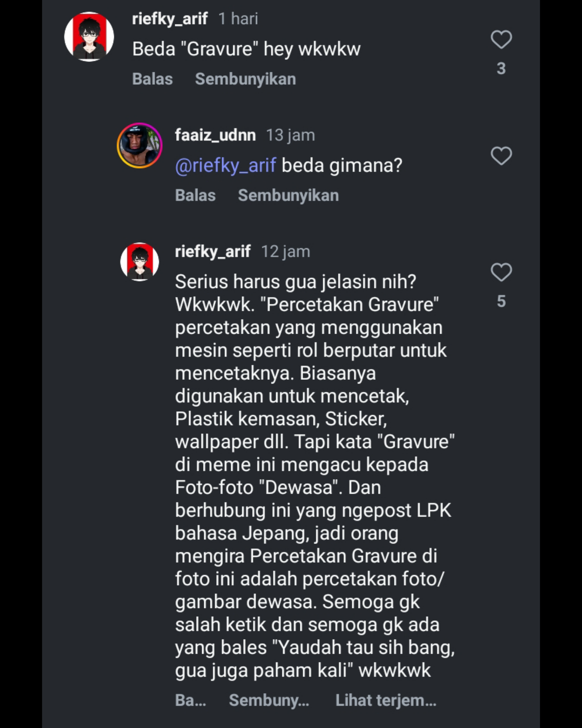
Task: Open riefky_arif username on the 12 jam reply
Action: point(213,252)
